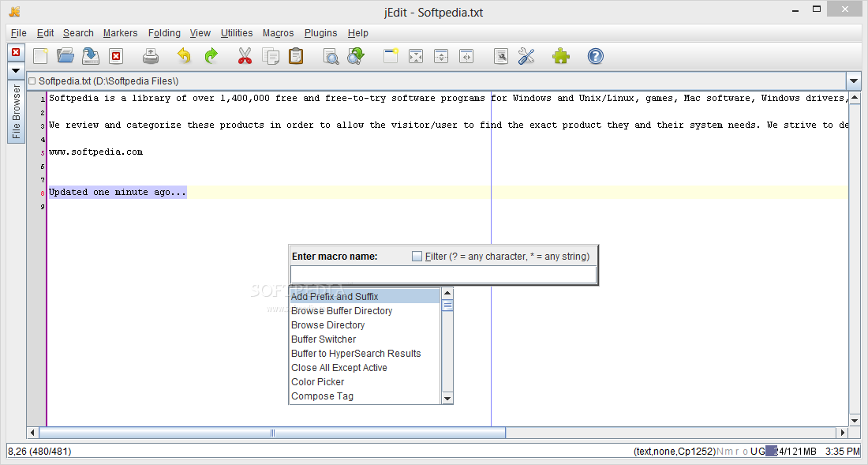Click the Save buffer toolbar icon

tap(91, 56)
